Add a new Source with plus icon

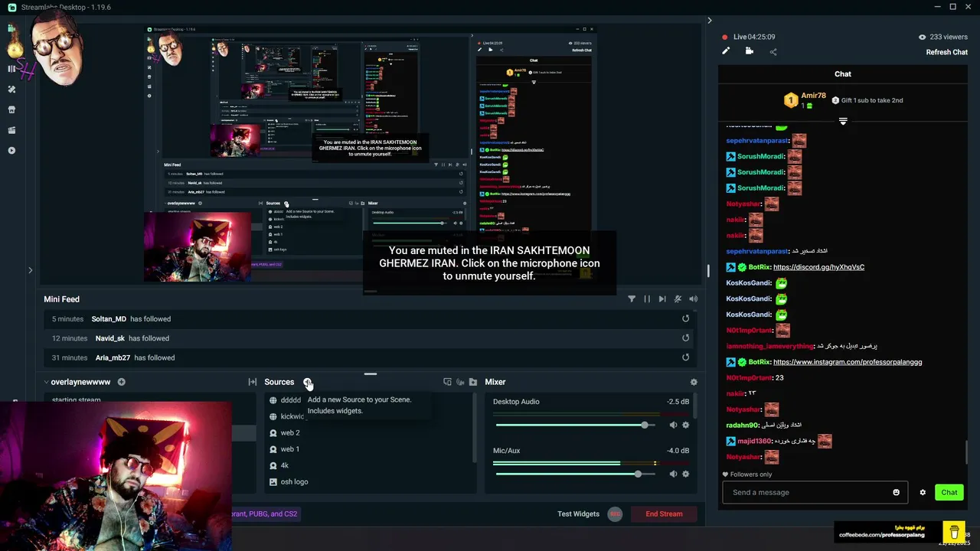(x=306, y=382)
